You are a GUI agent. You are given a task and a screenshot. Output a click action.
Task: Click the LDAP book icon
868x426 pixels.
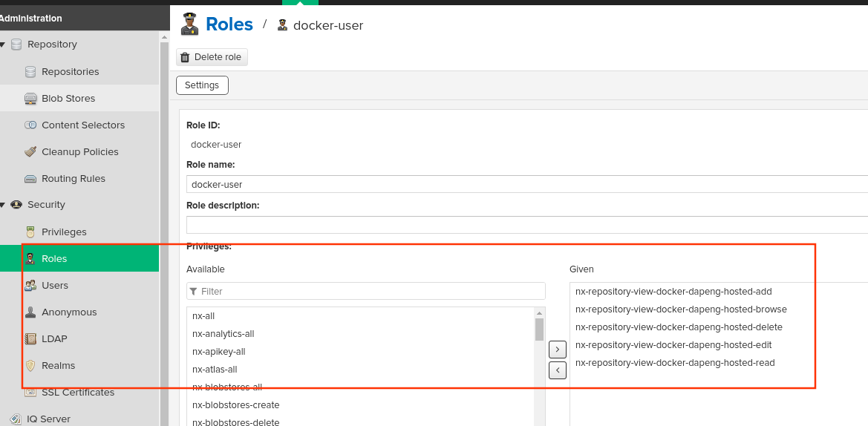point(30,339)
